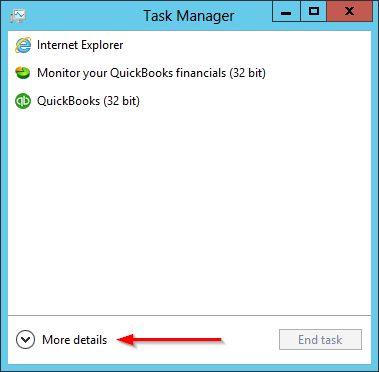
Task: Click the Internet Explorer logo icon
Action: (23, 45)
